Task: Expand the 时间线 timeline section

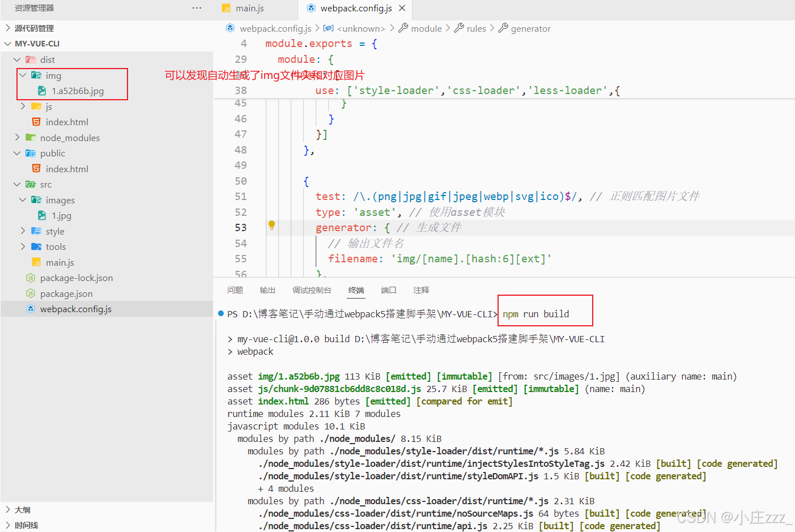Action: [x=7, y=525]
